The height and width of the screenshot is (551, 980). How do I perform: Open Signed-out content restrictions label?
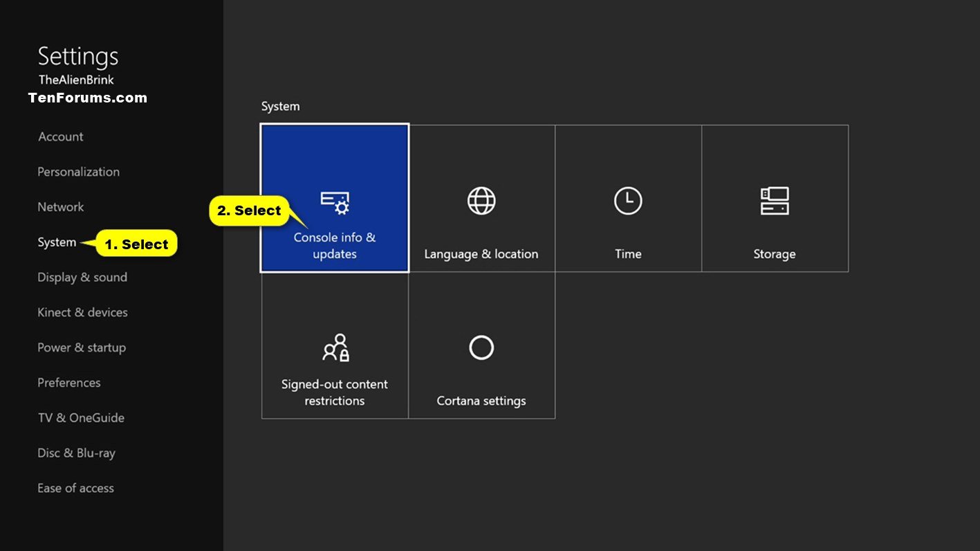point(335,392)
